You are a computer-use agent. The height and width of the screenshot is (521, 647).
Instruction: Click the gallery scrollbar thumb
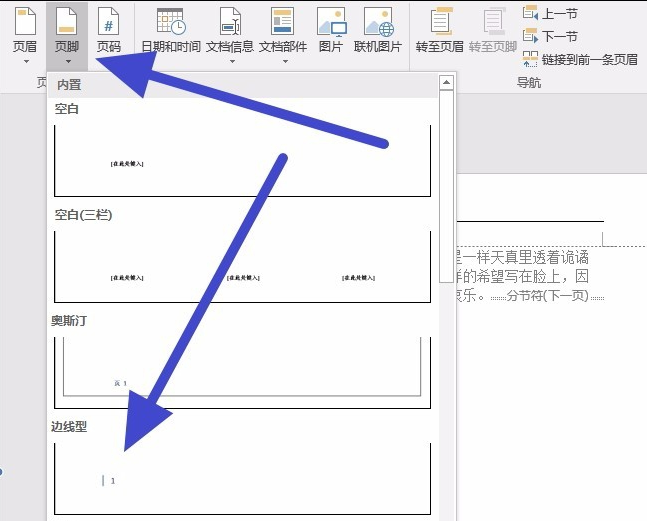click(446, 186)
